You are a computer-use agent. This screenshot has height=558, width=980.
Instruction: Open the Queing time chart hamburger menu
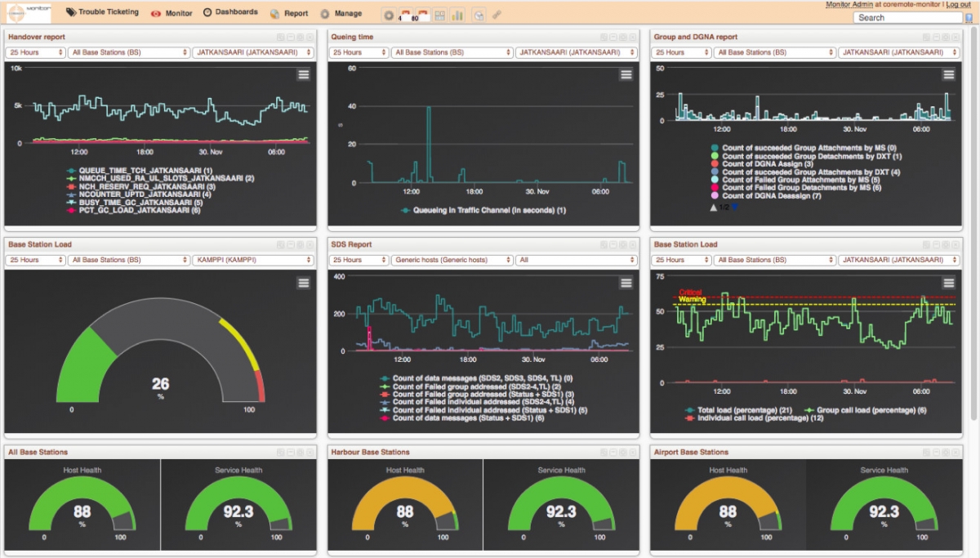click(626, 74)
